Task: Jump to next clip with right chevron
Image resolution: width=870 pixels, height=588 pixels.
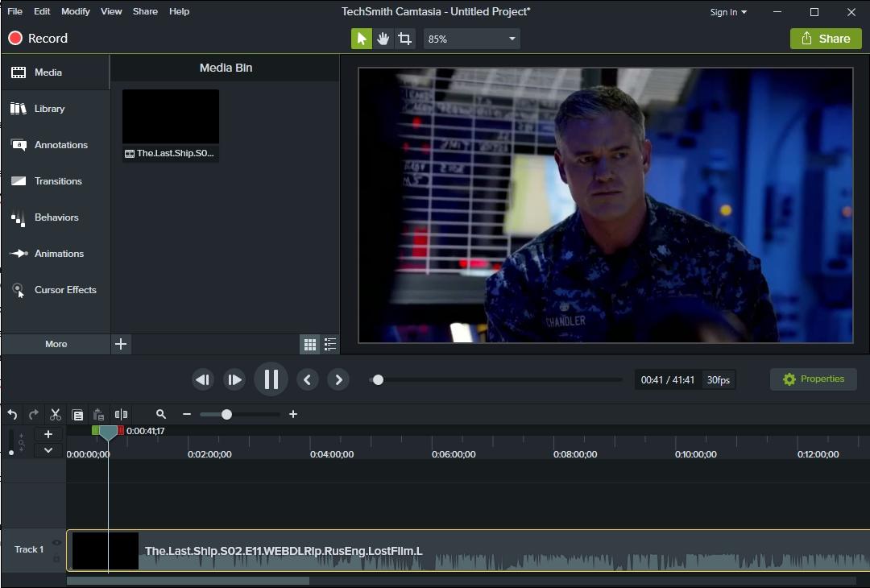Action: pyautogui.click(x=338, y=380)
